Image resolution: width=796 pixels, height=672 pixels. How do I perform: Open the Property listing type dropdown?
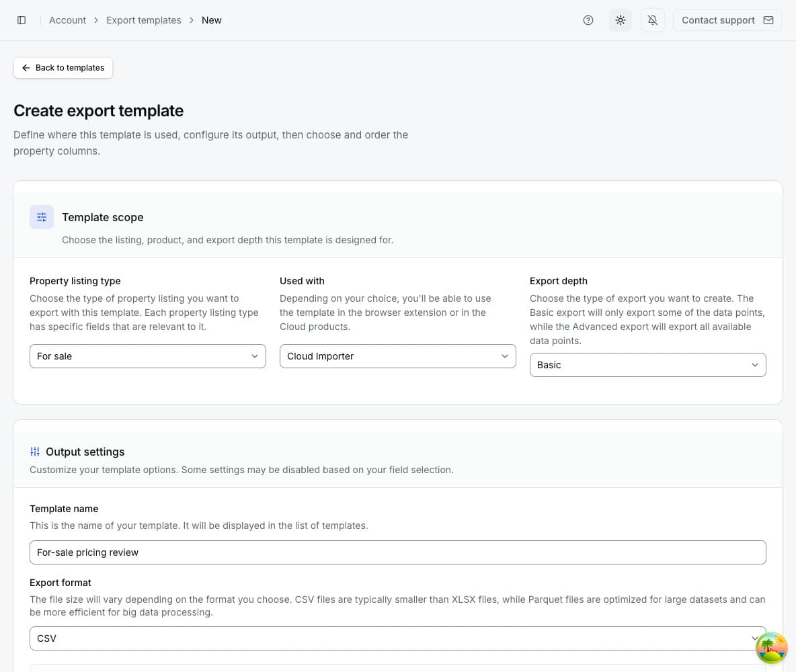click(x=148, y=356)
